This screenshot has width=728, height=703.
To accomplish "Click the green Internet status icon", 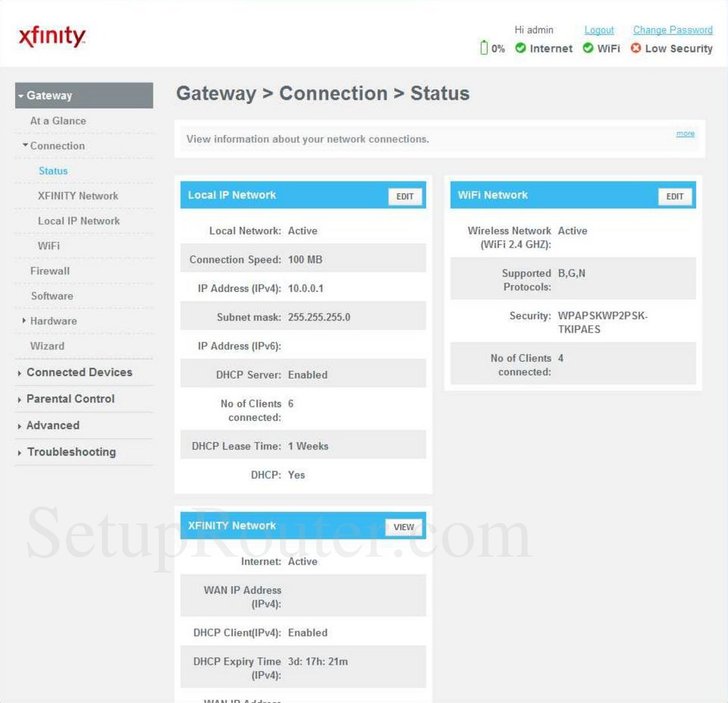I will click(x=521, y=48).
